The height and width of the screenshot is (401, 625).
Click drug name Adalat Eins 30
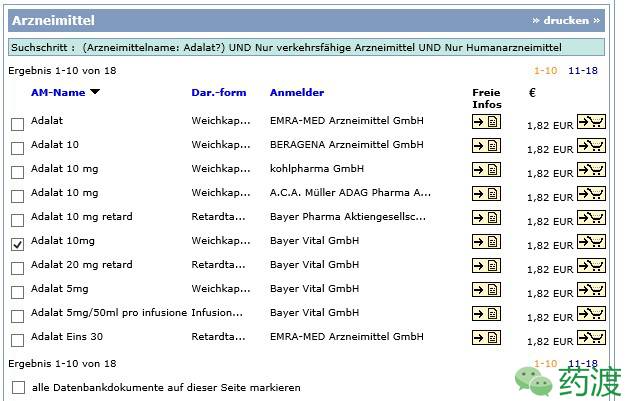pyautogui.click(x=67, y=336)
